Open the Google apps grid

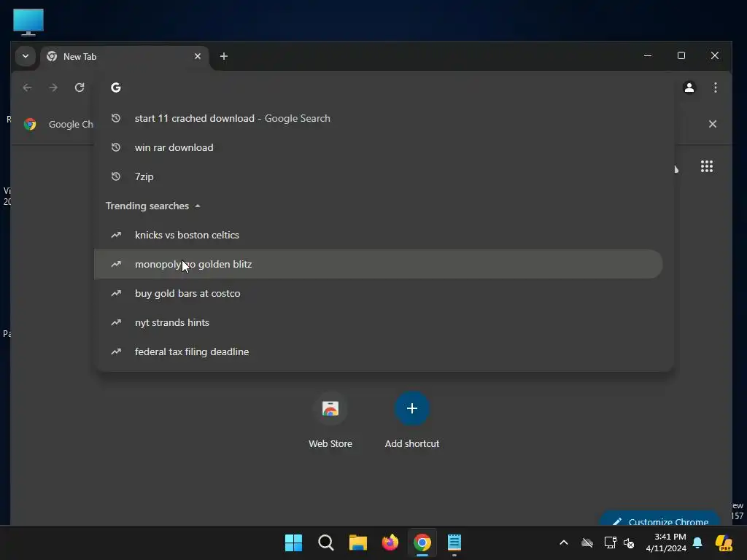tap(706, 166)
